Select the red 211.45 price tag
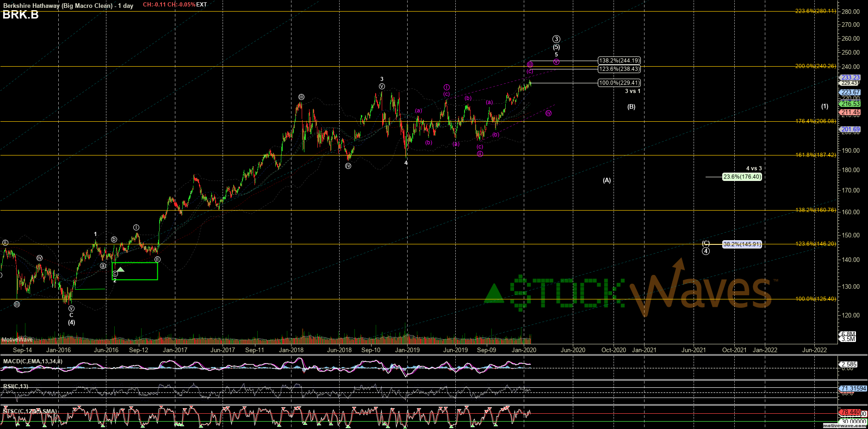 tap(850, 112)
